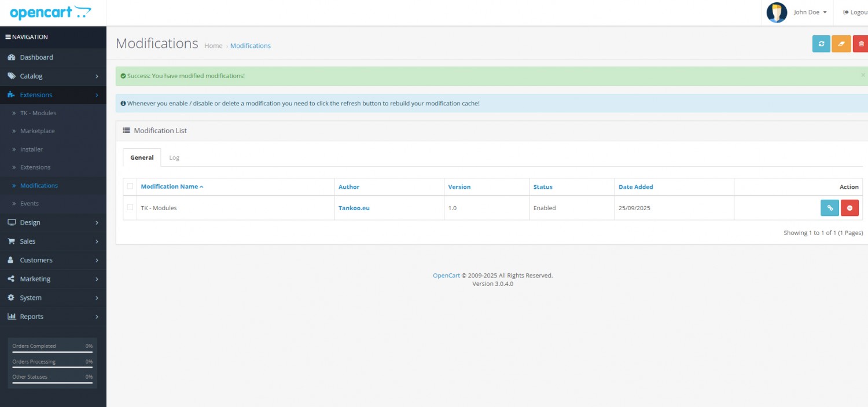
Task: Click the blue link icon for TK - Modules
Action: tap(829, 208)
